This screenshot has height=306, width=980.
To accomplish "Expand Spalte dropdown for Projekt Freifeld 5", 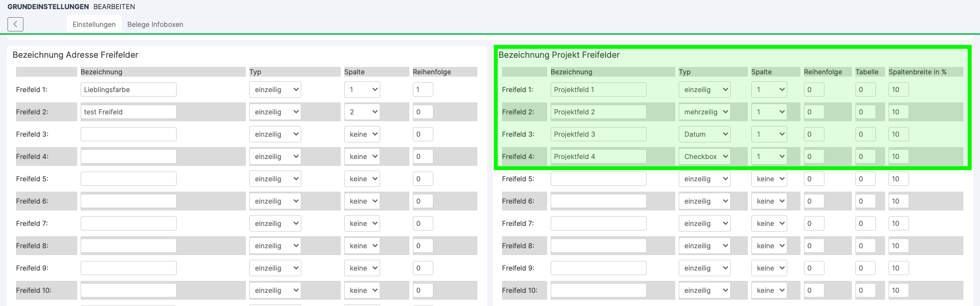I will coord(769,179).
